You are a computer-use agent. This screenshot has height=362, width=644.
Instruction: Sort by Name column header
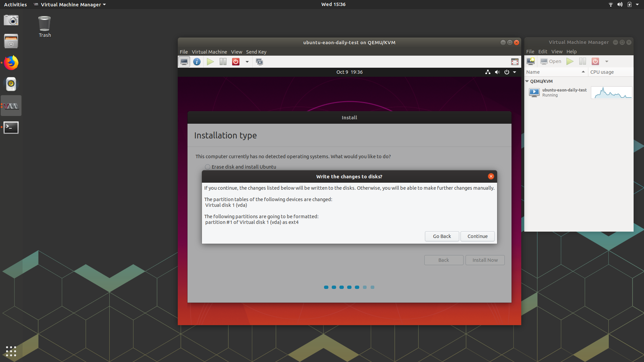pyautogui.click(x=556, y=72)
